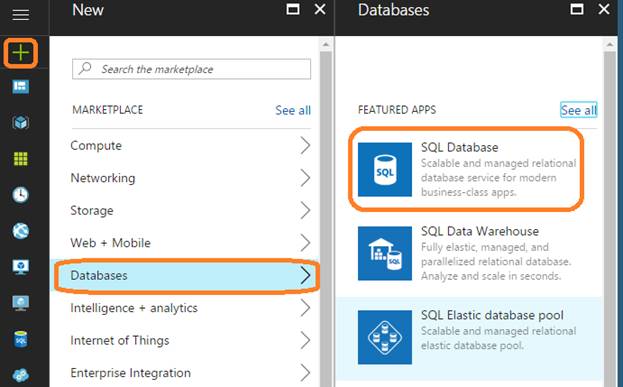Select the SQL Database featured app

point(467,169)
